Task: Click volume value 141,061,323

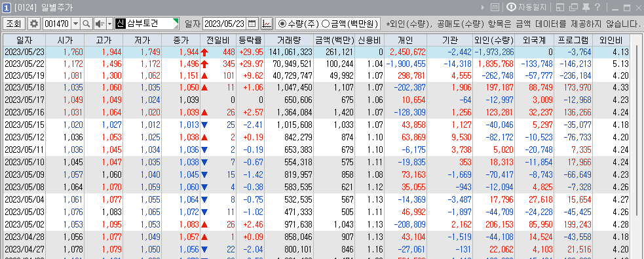Action: pos(291,52)
